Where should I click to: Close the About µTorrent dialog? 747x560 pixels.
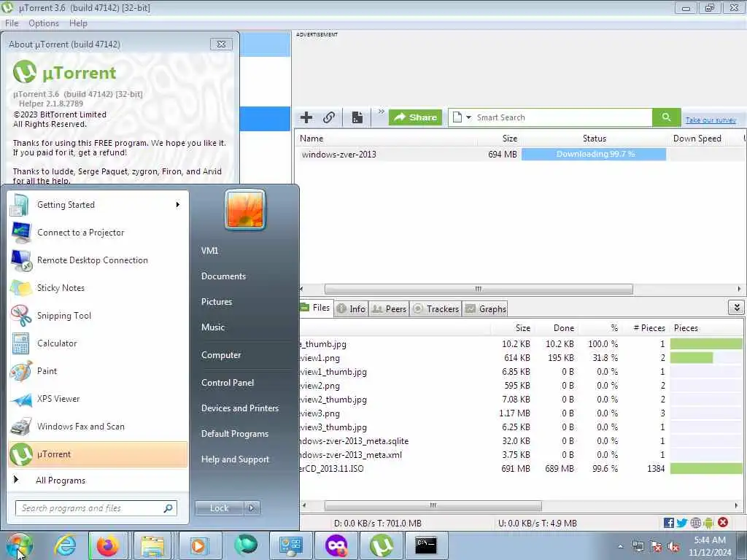(221, 44)
